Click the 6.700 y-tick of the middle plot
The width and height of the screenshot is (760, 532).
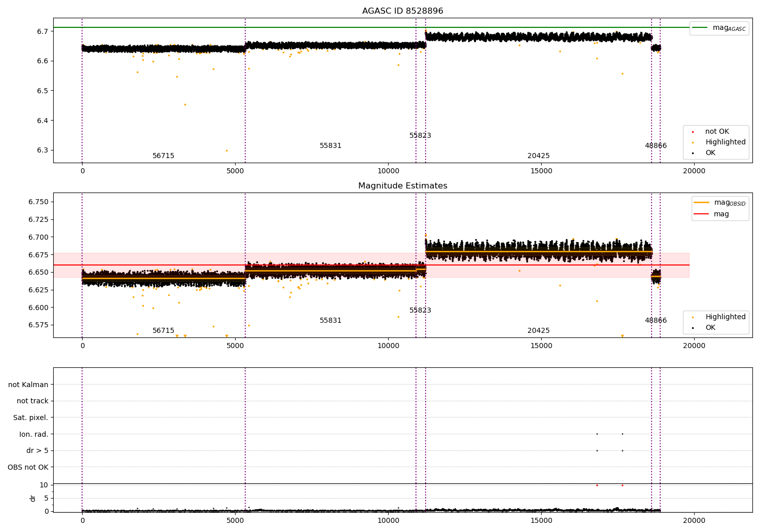[x=39, y=238]
